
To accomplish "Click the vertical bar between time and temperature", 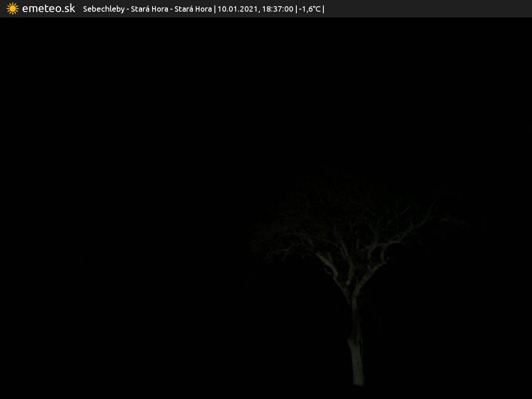I will [x=296, y=9].
